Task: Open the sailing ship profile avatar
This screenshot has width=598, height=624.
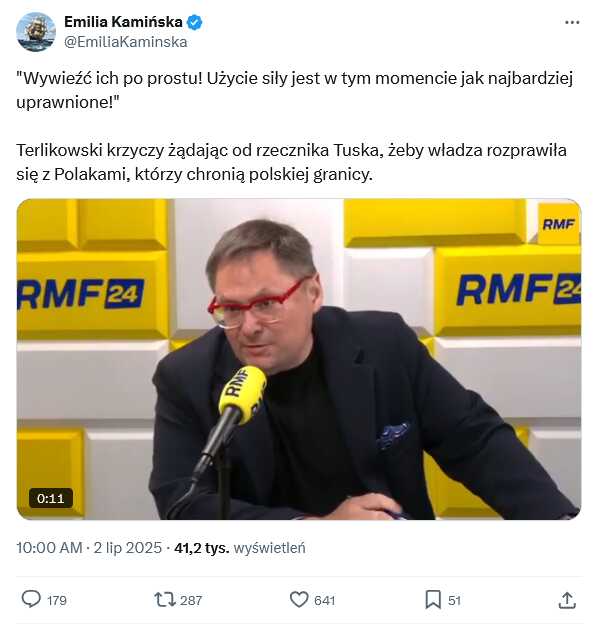Action: point(36,32)
